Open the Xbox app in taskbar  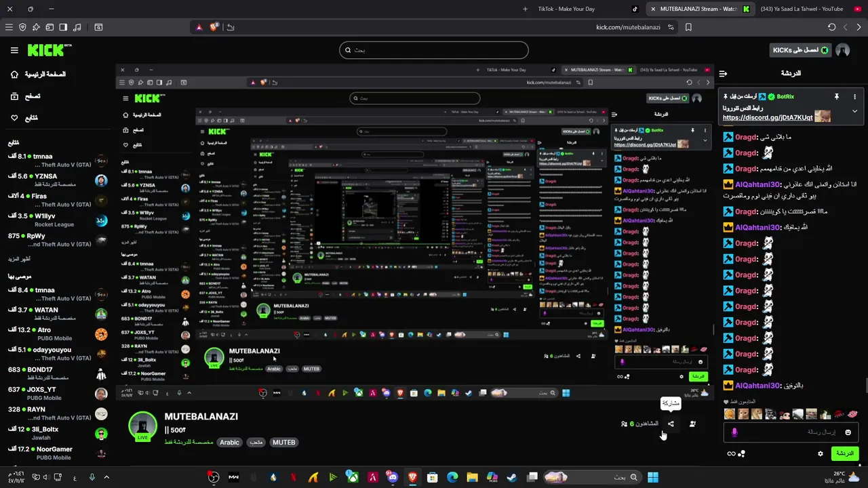coord(353,477)
